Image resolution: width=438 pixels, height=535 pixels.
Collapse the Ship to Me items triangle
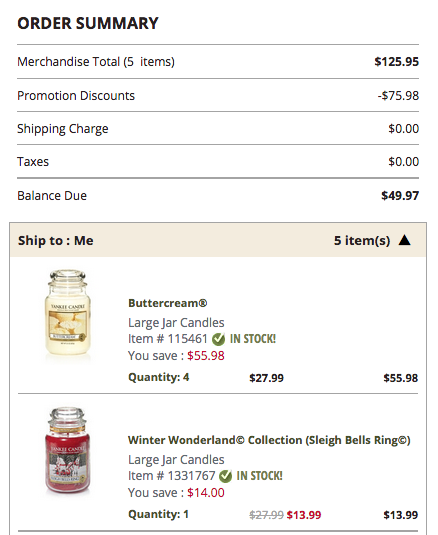pyautogui.click(x=405, y=240)
